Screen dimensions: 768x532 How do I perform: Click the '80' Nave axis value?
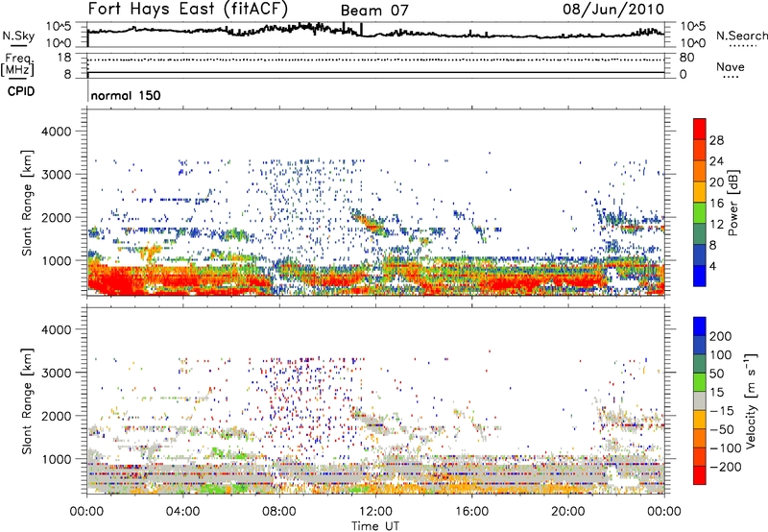[686, 58]
